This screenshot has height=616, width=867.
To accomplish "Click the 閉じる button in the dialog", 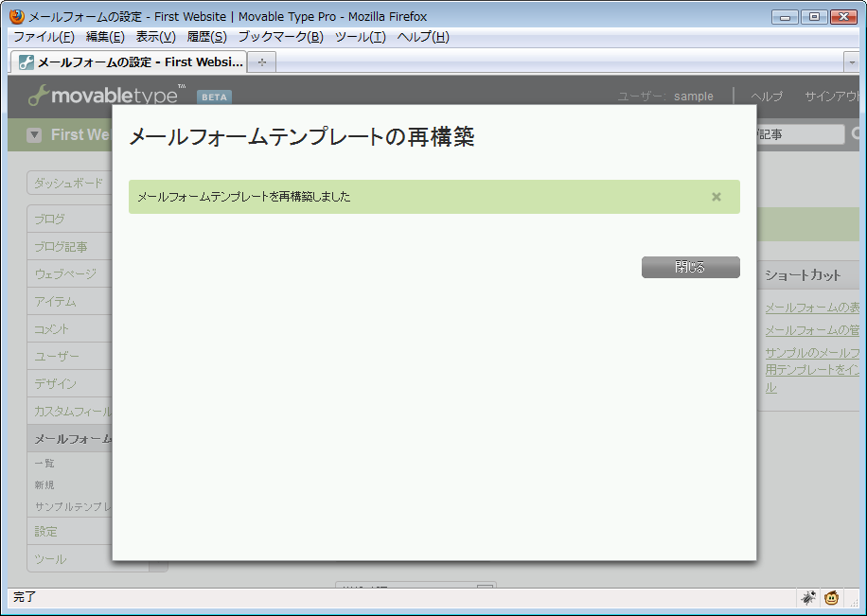I will point(691,267).
